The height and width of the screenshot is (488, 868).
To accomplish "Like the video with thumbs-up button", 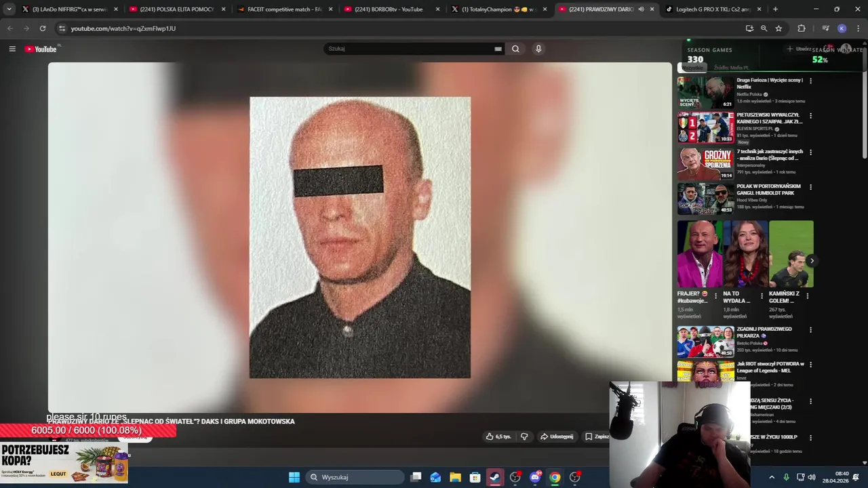I will (x=498, y=436).
